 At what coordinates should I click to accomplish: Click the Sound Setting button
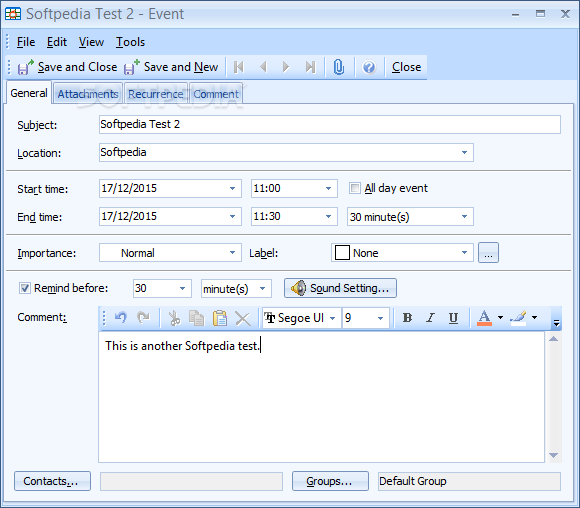pyautogui.click(x=340, y=288)
